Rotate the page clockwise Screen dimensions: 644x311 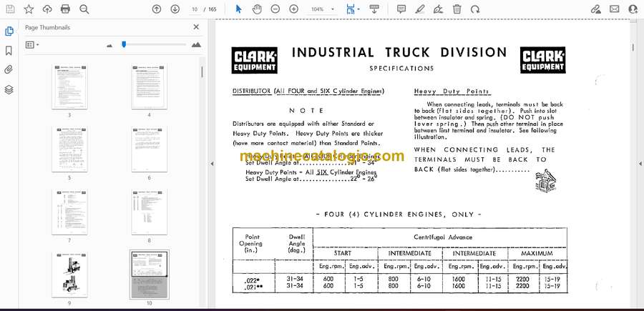coord(475,9)
